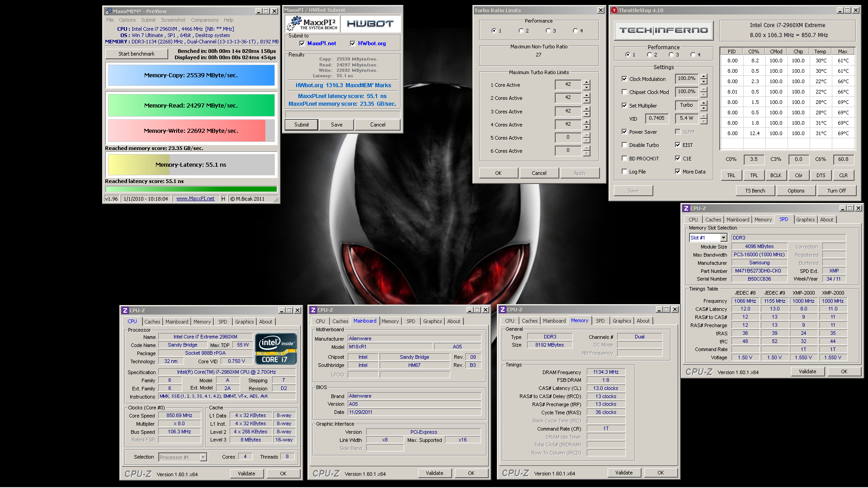Screen dimensions: 868x488
Task: Open the Comparisons menu in MaxxMEM²
Action: [x=204, y=20]
